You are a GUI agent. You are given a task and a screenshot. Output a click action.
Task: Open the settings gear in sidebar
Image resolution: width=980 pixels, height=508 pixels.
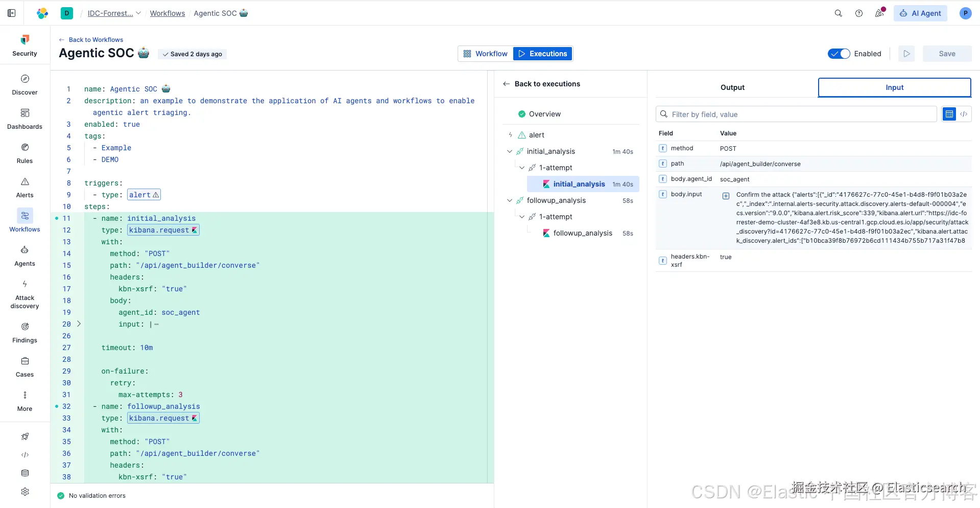click(25, 492)
